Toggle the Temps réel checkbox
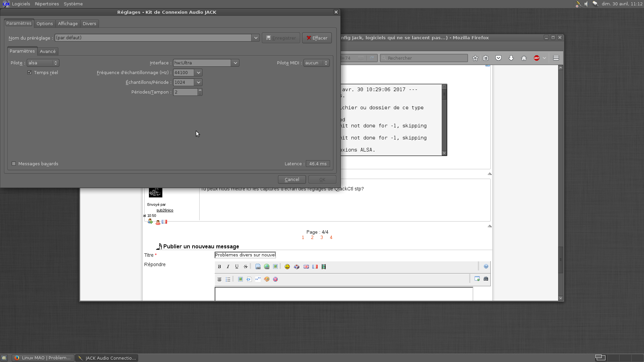 point(30,72)
